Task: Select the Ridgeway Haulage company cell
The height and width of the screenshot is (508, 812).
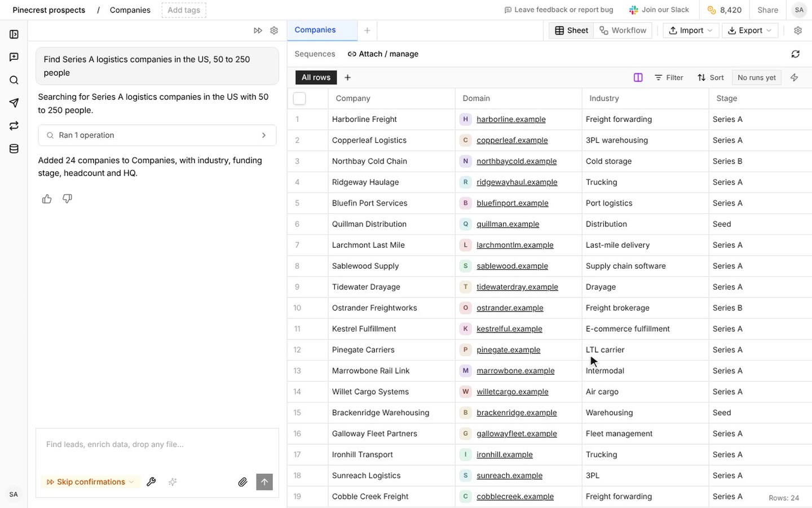Action: (391, 182)
